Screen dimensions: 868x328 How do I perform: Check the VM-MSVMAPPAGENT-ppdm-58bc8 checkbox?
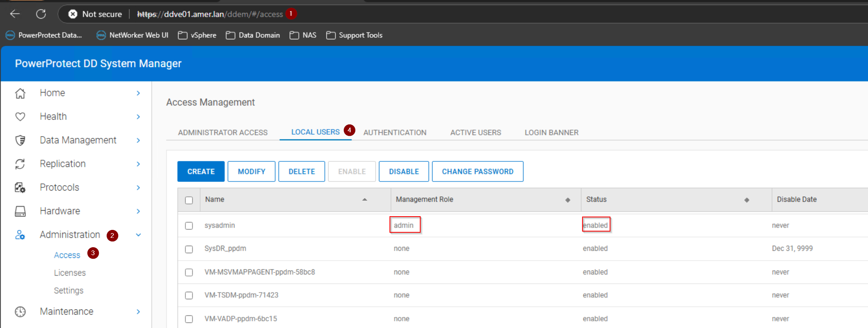(189, 272)
